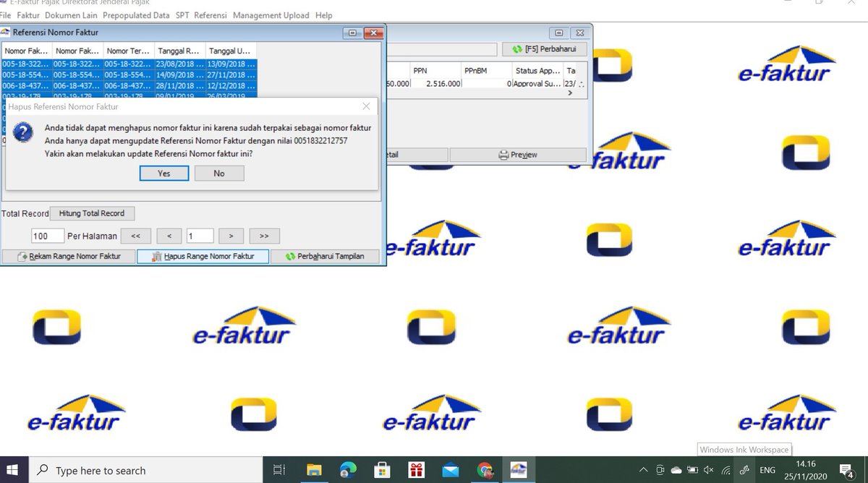Select the cell with date 13/09/2018

pyautogui.click(x=231, y=64)
